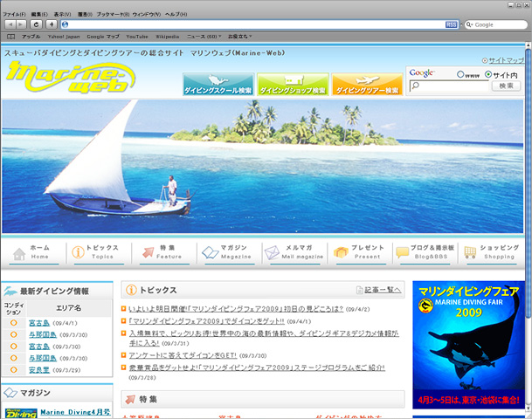
Task: Open the Google search engine dropdown
Action: 469,24
